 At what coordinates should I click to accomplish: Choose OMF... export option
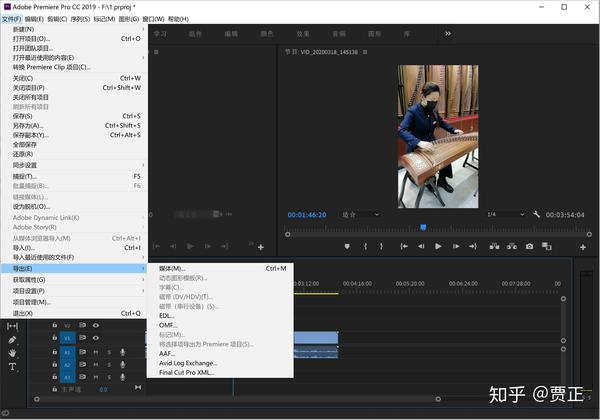click(x=220, y=325)
